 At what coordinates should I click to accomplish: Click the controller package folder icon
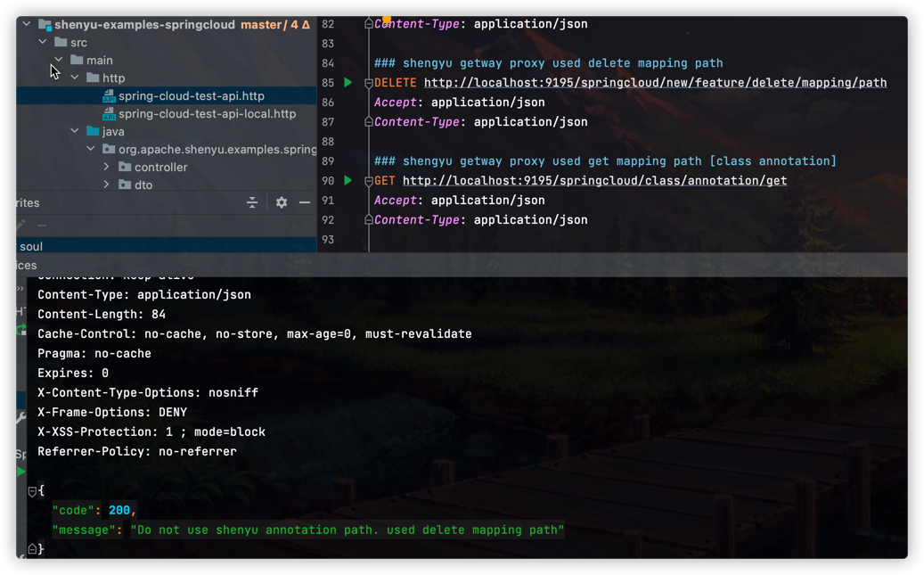point(125,167)
